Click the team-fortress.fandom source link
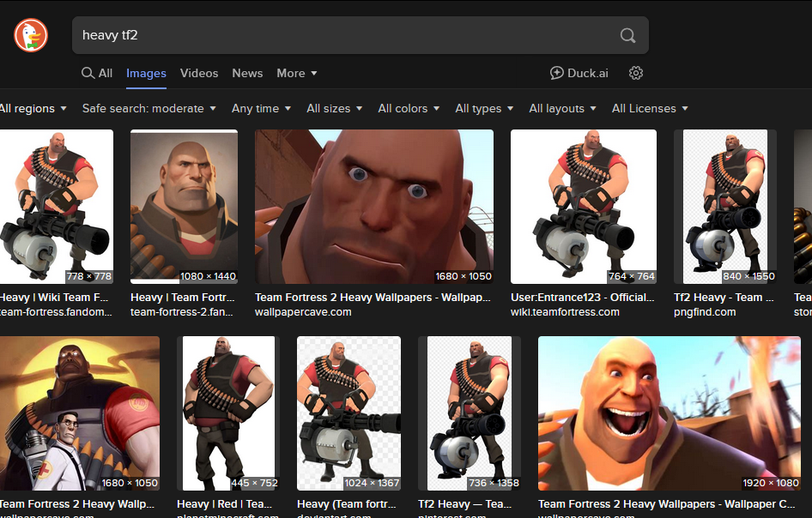The width and height of the screenshot is (812, 518). 56,312
